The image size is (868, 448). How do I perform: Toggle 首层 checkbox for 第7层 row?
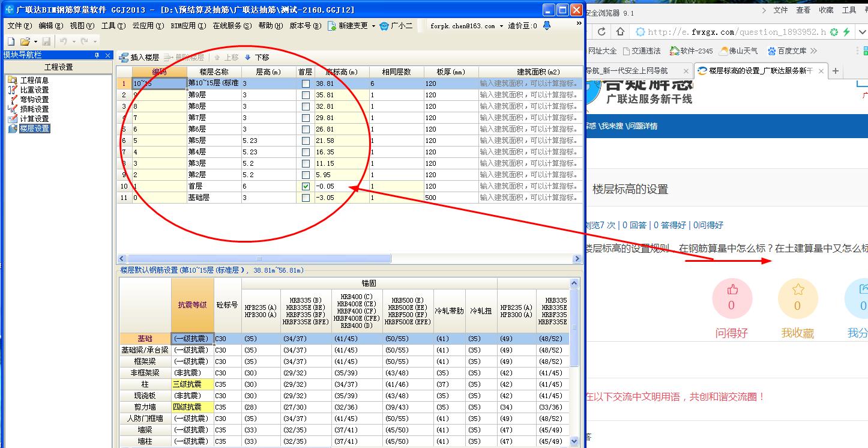pyautogui.click(x=306, y=118)
